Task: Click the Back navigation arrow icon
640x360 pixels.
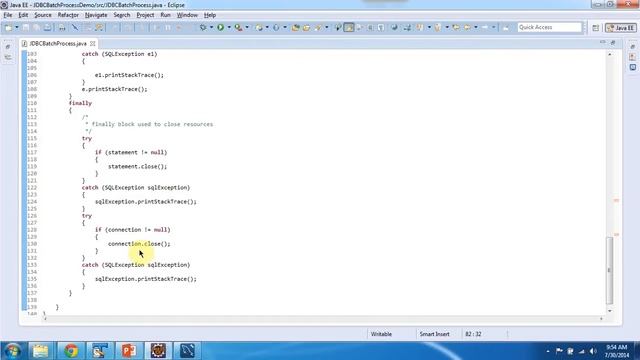Action: click(467, 27)
